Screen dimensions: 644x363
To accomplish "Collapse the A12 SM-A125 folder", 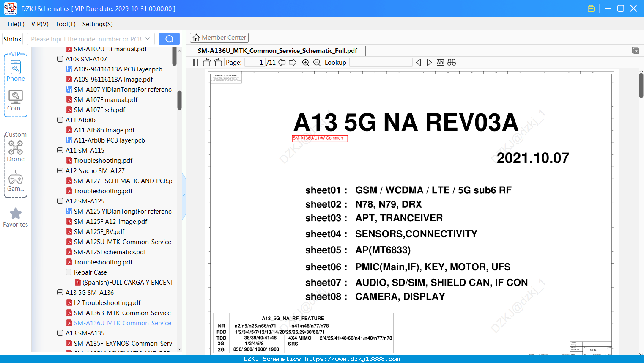I will coord(60,201).
